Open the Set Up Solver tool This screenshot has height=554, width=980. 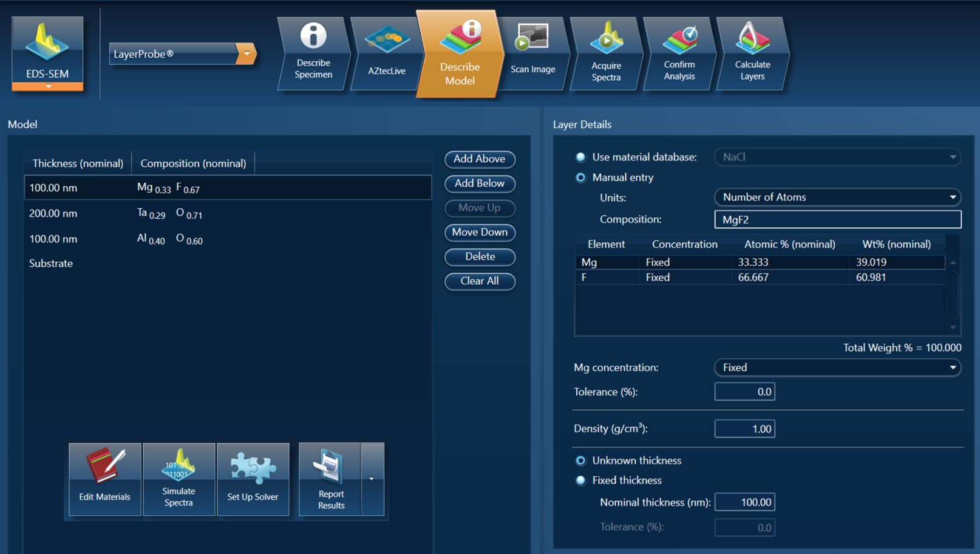(253, 479)
